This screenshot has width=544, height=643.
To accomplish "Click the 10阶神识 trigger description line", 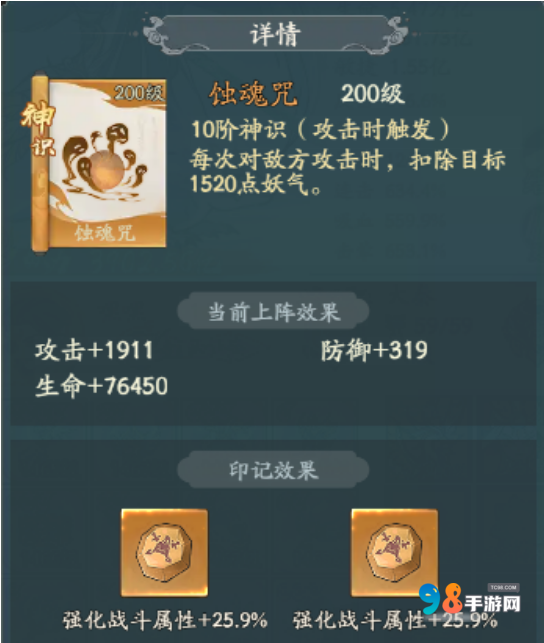I will [x=320, y=130].
